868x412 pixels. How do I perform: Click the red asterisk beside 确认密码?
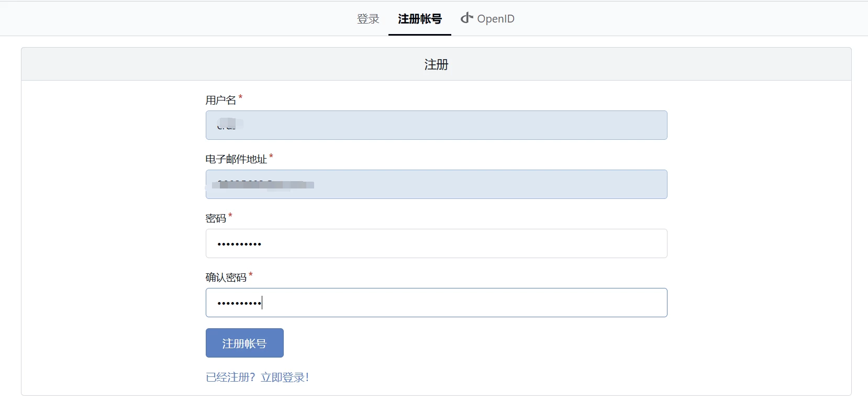(x=251, y=274)
